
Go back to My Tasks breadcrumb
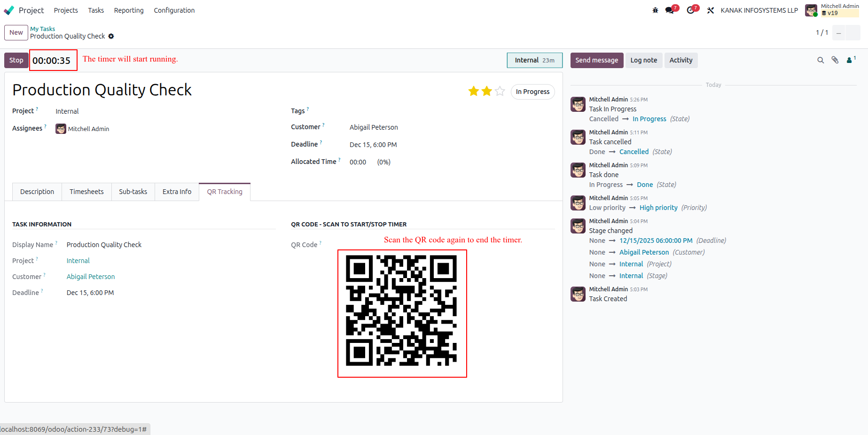43,29
